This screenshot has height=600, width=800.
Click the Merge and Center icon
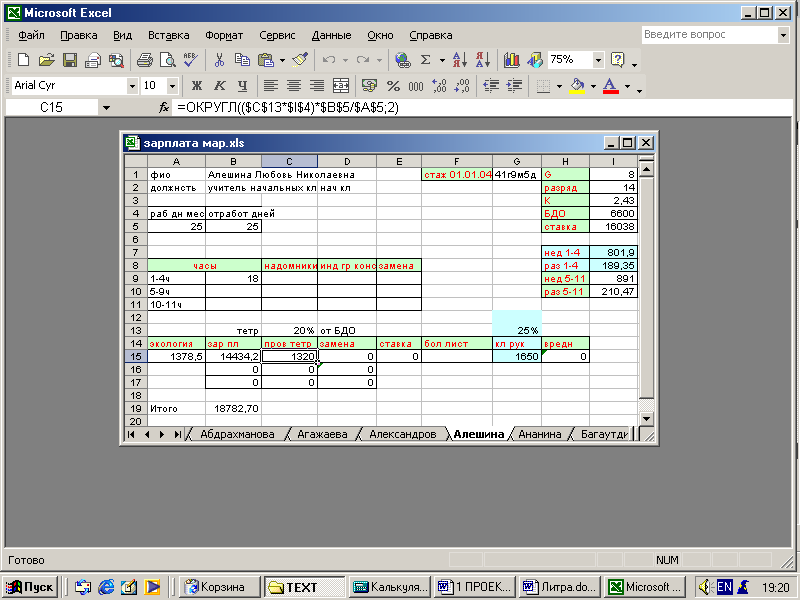[341, 86]
